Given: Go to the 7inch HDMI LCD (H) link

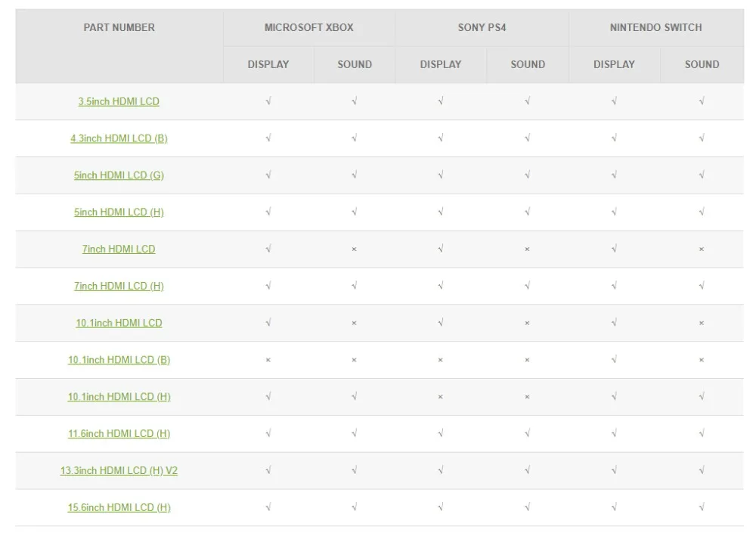Looking at the screenshot, I should (119, 287).
